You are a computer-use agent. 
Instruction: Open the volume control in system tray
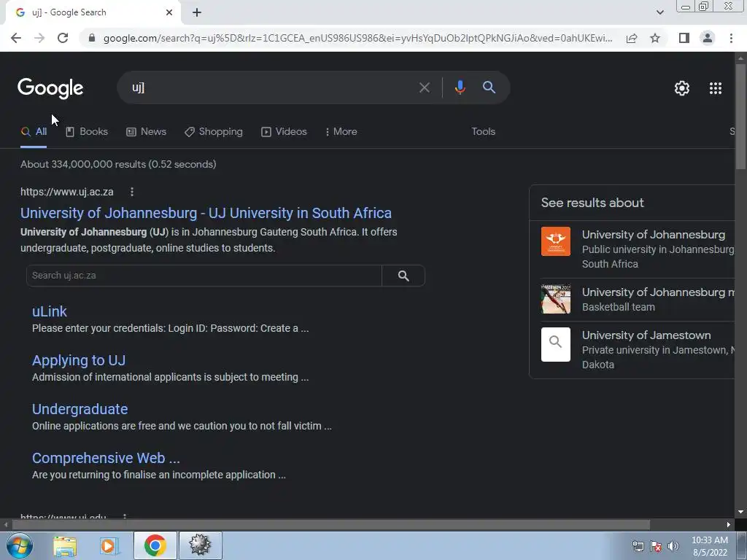(x=673, y=547)
